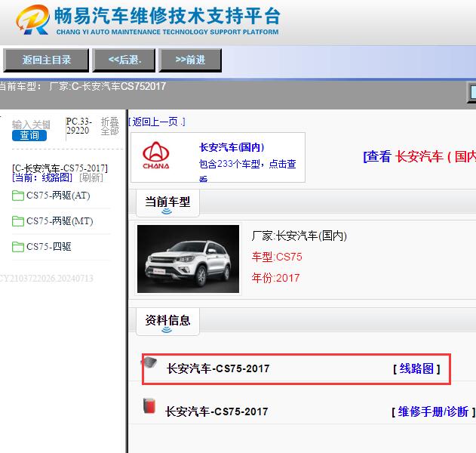Click [当前：线路图] link in sidebar
The width and height of the screenshot is (476, 453).
[42, 177]
